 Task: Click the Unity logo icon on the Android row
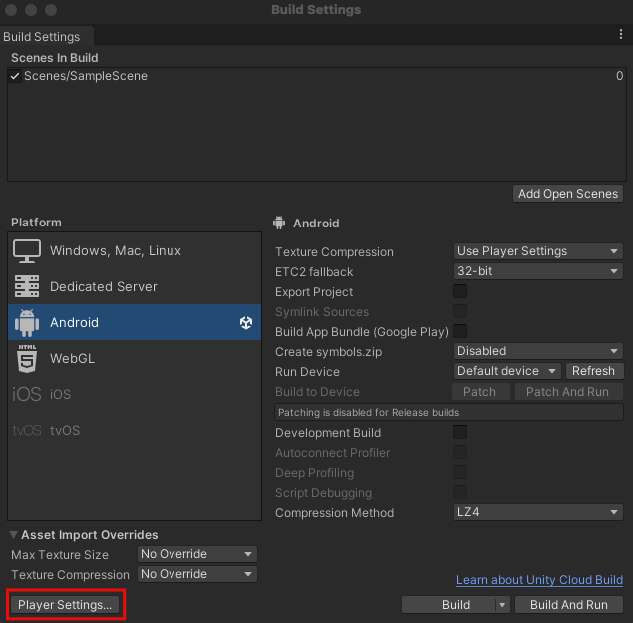click(246, 323)
